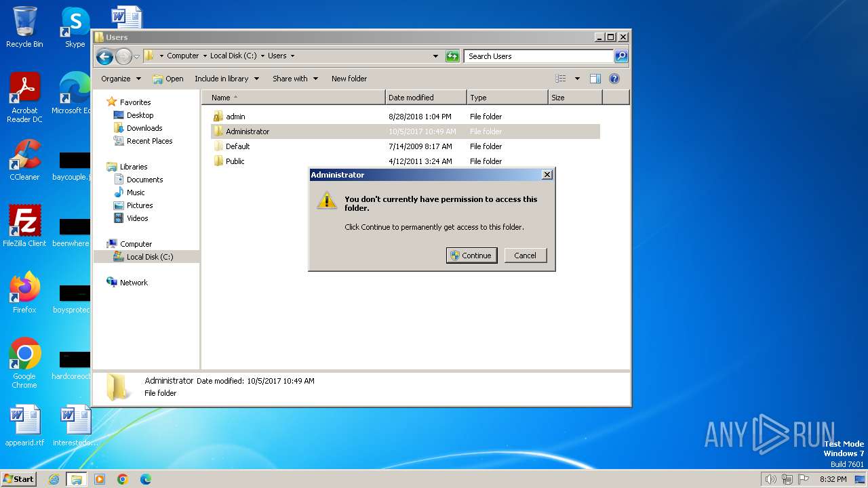Viewport: 868px width, 488px height.
Task: Open Microsoft Edge from the taskbar
Action: pyautogui.click(x=146, y=479)
